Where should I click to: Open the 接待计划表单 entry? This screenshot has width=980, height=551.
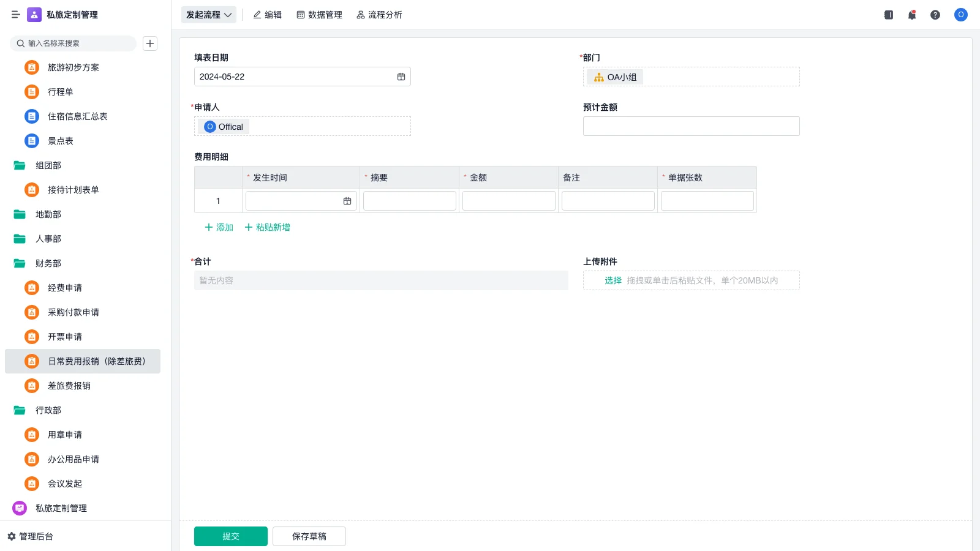tap(73, 190)
